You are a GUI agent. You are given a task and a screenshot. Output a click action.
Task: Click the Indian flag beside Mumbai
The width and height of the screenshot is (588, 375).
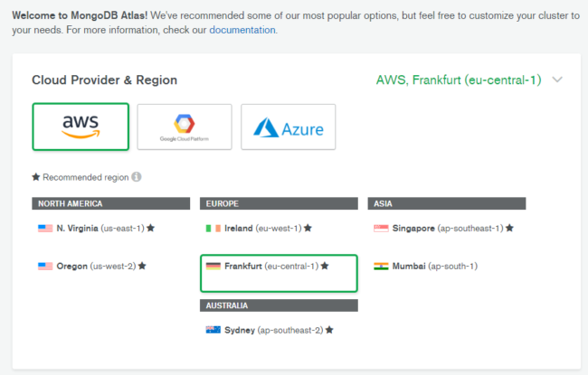point(381,266)
